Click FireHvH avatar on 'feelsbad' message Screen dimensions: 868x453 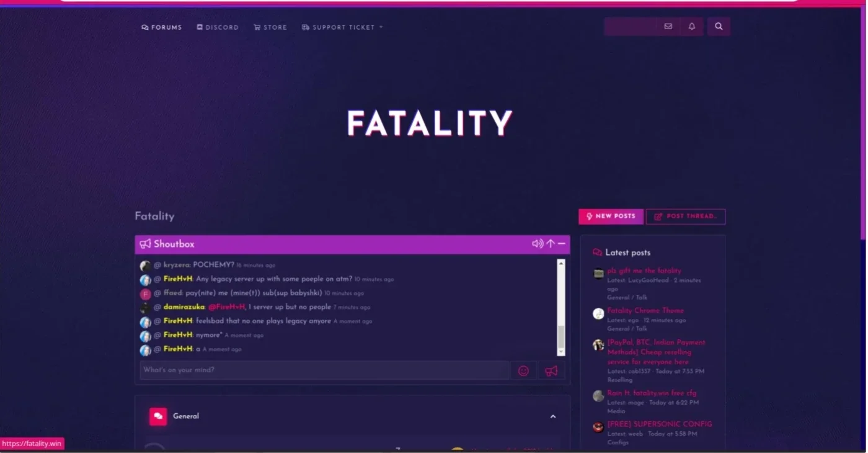click(146, 322)
